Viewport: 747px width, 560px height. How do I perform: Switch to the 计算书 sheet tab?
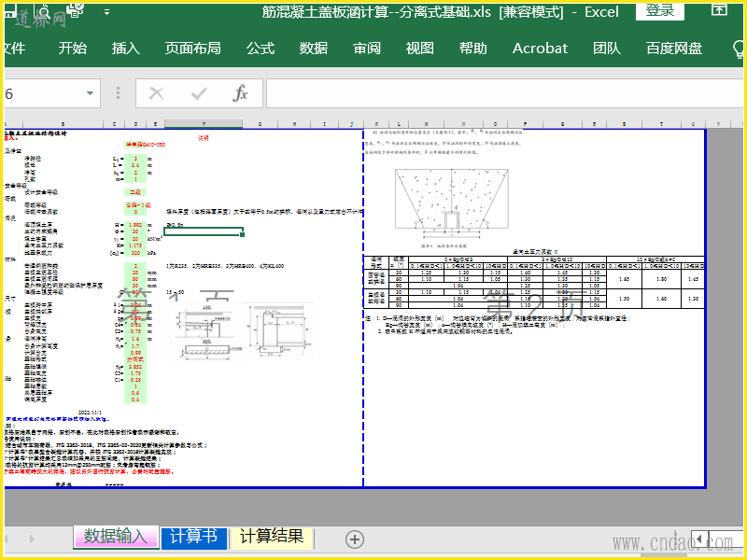pos(193,537)
